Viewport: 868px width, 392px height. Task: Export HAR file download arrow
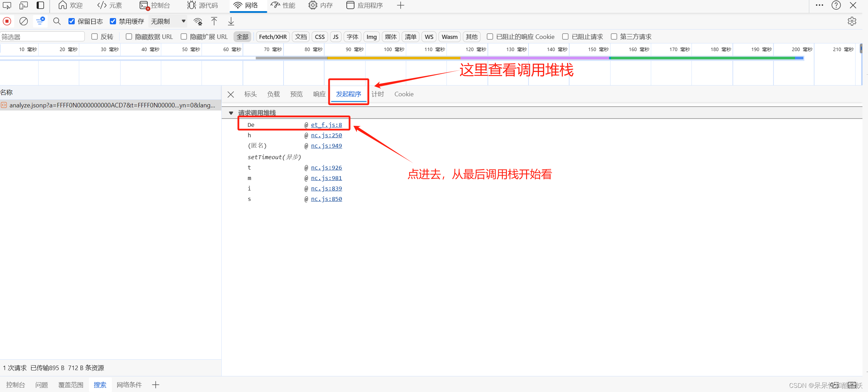pos(231,21)
